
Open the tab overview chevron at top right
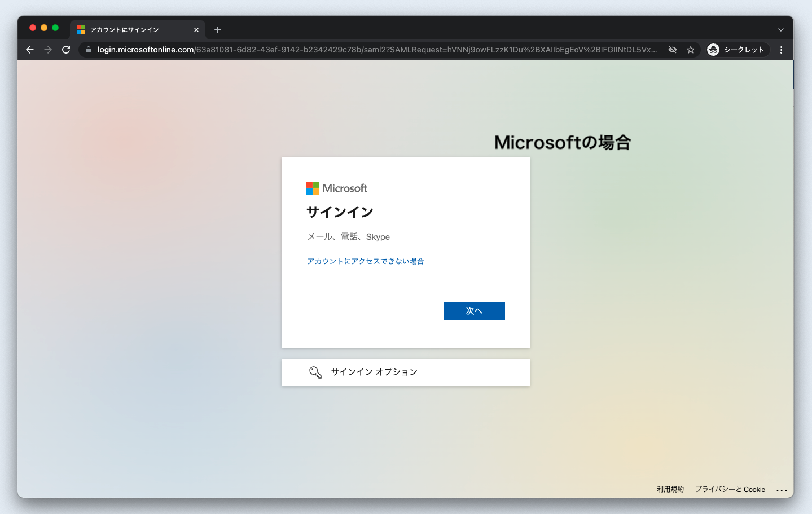click(780, 30)
